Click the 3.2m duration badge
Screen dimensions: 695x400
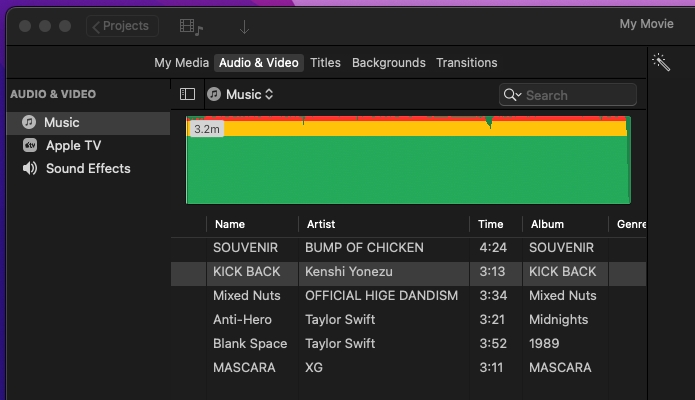click(207, 129)
